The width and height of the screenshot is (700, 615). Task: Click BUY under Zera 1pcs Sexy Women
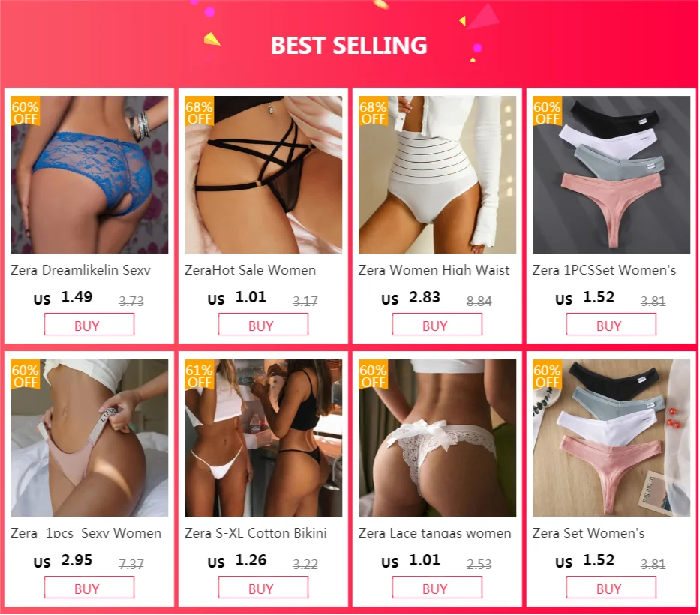pos(89,587)
